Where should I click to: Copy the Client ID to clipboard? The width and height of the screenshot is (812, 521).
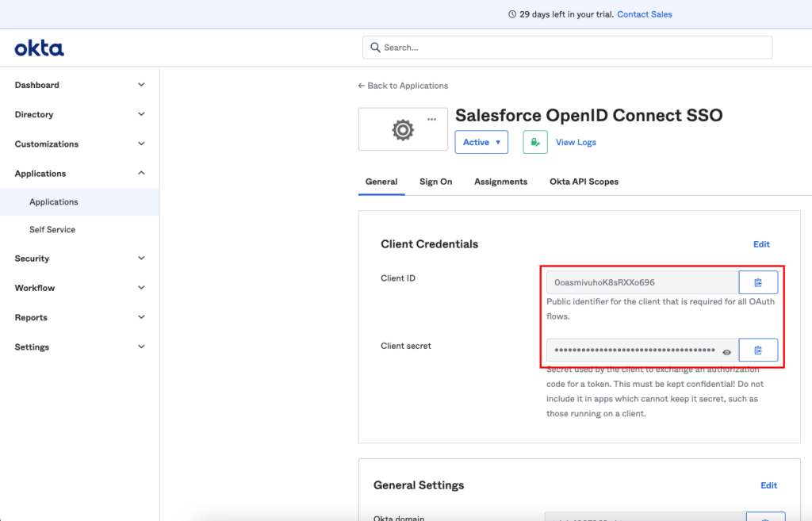coord(758,282)
